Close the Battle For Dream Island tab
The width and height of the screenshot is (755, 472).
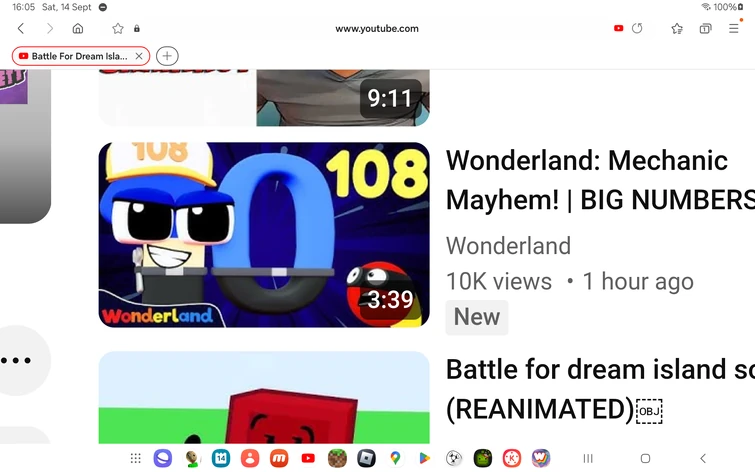coord(139,56)
